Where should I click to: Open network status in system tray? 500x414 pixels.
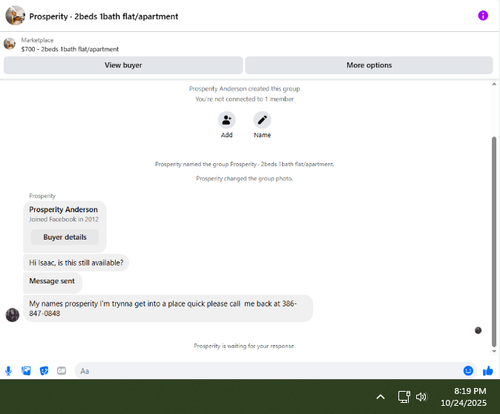point(404,397)
